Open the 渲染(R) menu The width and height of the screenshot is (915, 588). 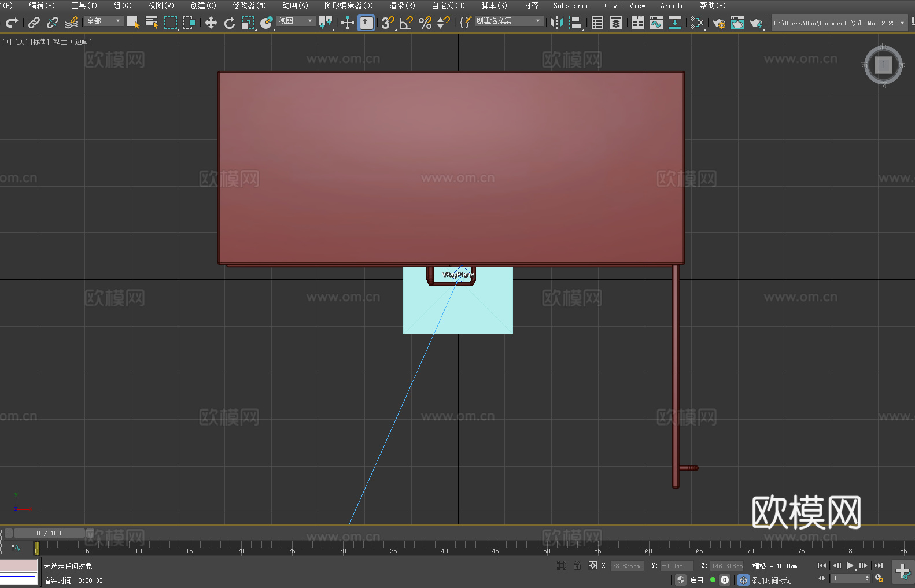[x=402, y=5]
